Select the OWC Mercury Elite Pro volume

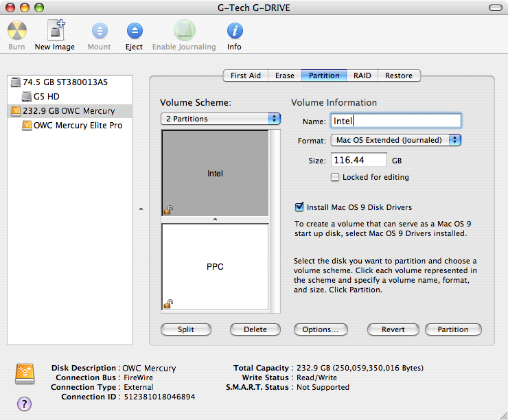coord(69,126)
